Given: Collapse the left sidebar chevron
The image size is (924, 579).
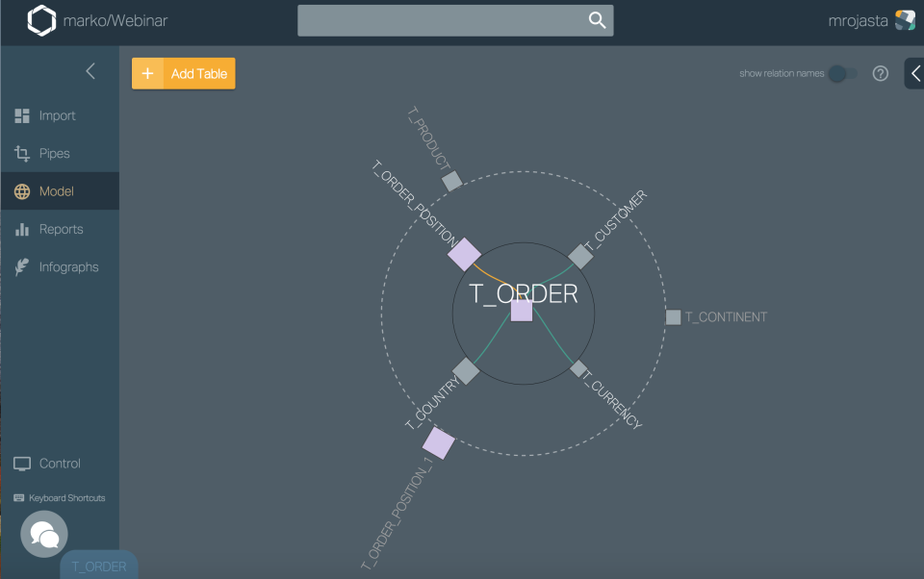Looking at the screenshot, I should point(90,71).
